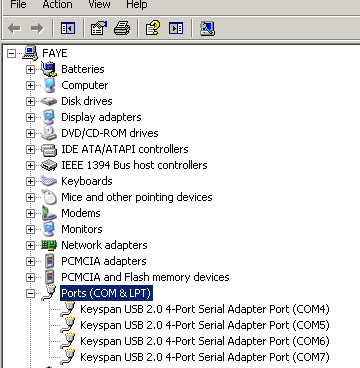This screenshot has height=368, width=360.
Task: Select the FAYE computer name
Action: pyautogui.click(x=55, y=53)
